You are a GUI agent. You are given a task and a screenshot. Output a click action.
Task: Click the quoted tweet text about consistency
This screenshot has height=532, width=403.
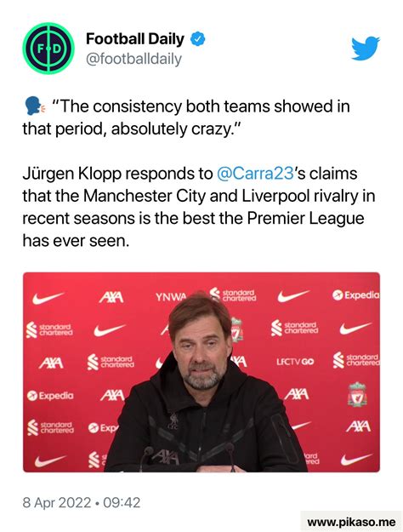click(x=186, y=117)
